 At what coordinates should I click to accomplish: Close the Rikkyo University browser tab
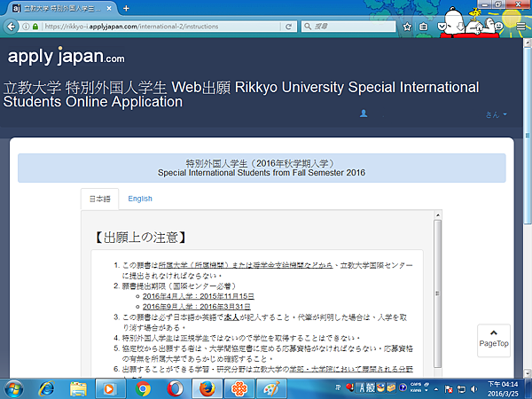point(109,8)
